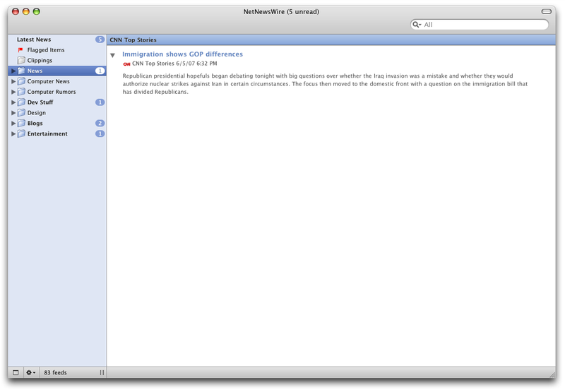
Task: Expand the Design folder triangle
Action: point(13,112)
